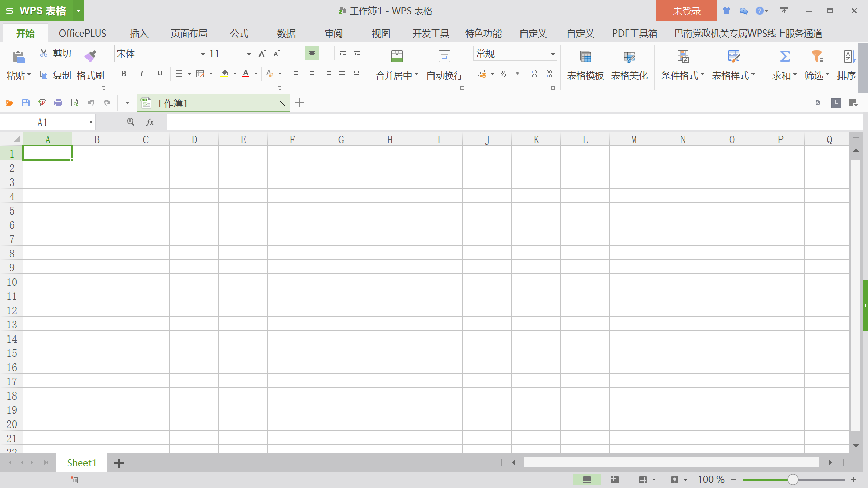Toggle italic formatting I
This screenshot has width=868, height=488.
point(142,74)
